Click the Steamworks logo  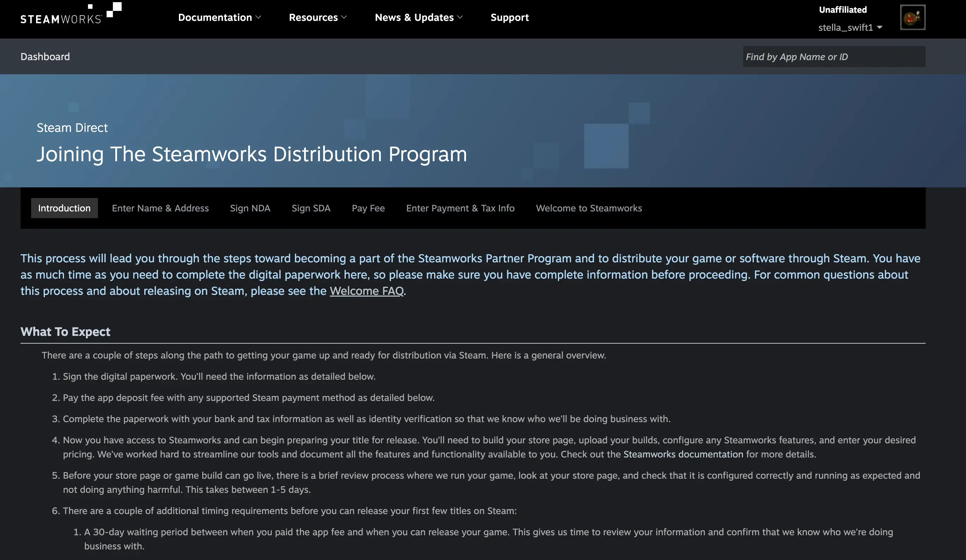pos(71,14)
